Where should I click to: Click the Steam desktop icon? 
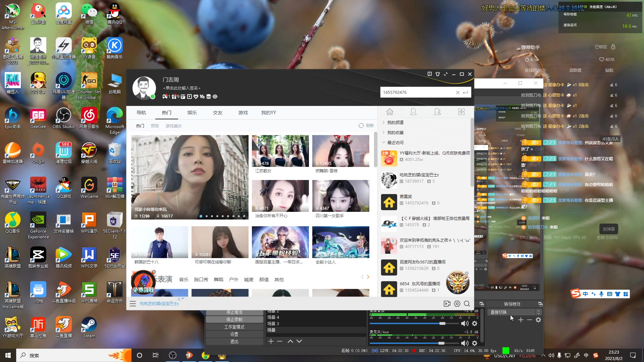click(89, 327)
